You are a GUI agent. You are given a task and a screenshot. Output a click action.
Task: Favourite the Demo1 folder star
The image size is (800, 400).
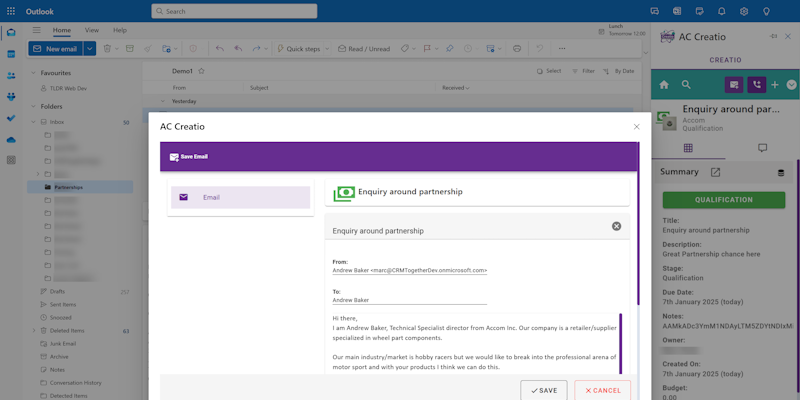(x=201, y=71)
